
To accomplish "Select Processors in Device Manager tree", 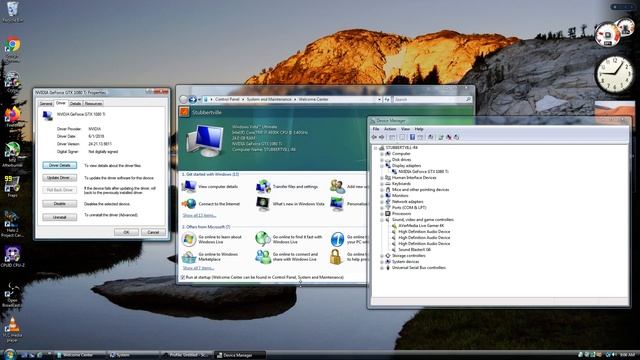I will tap(401, 213).
